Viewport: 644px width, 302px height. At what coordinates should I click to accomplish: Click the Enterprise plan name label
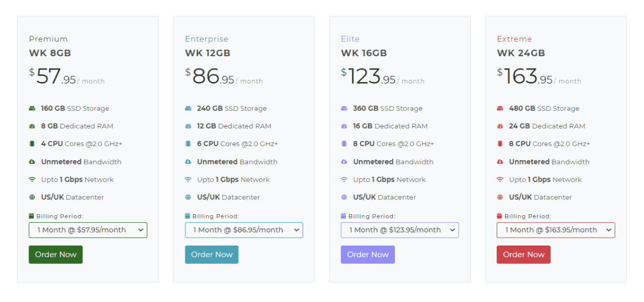(207, 39)
